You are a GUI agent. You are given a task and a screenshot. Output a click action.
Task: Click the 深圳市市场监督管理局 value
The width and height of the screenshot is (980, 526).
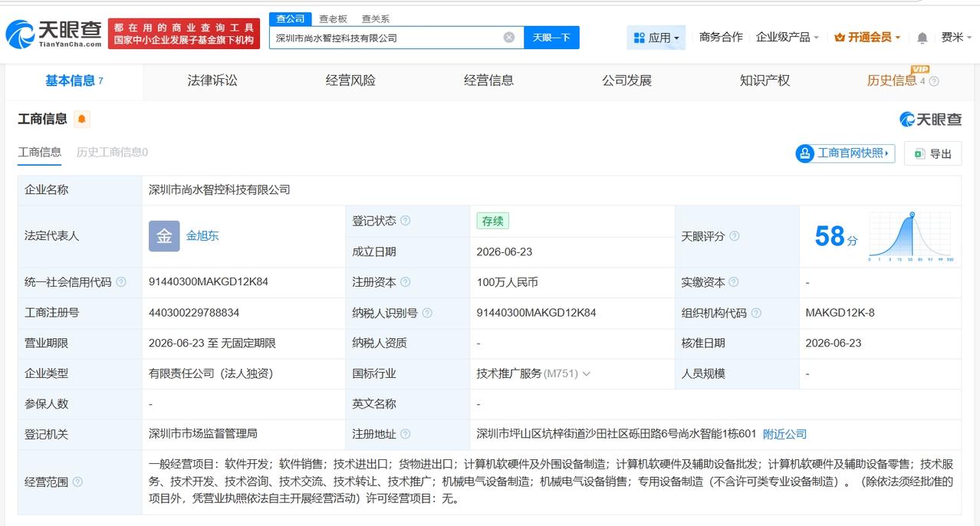(203, 434)
